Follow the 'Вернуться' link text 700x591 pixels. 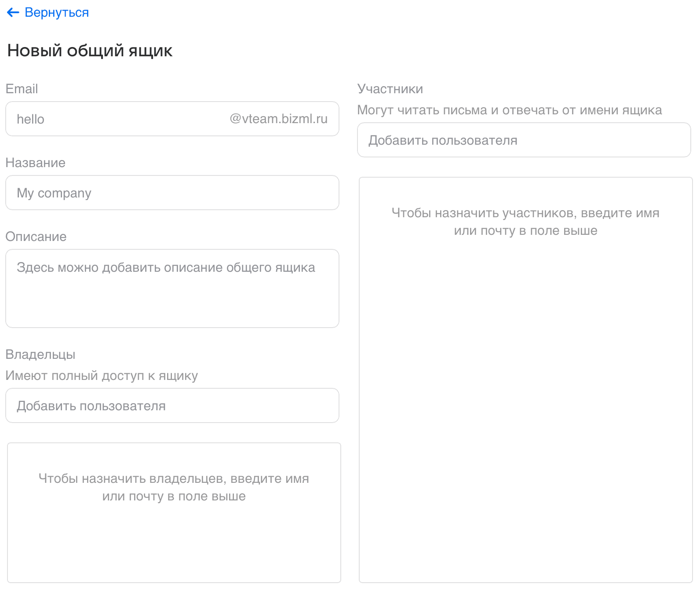57,13
